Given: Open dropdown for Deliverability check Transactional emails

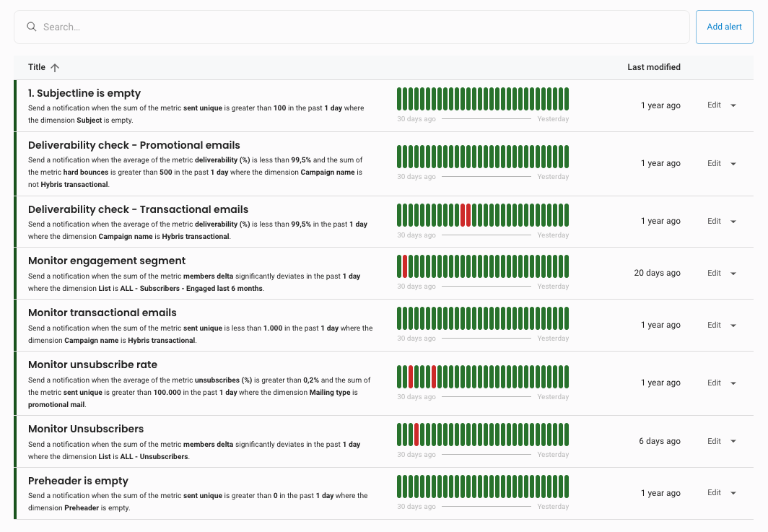Looking at the screenshot, I should pos(733,222).
